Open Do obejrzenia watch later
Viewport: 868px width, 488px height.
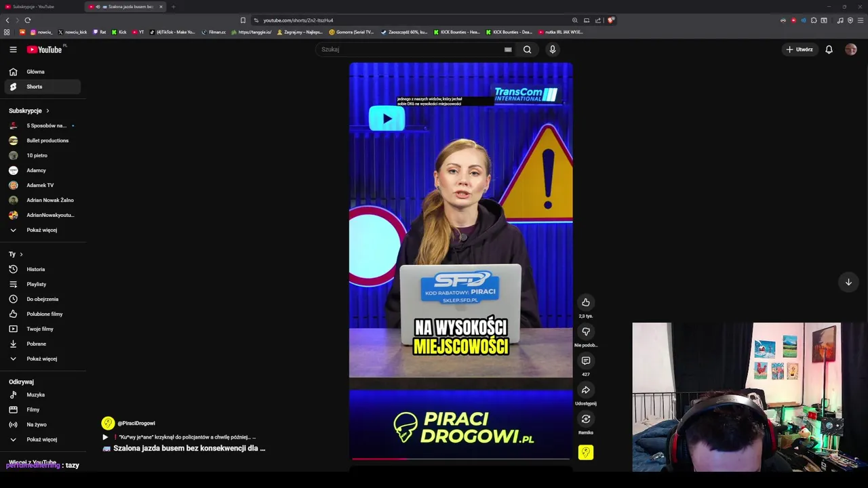tap(43, 299)
